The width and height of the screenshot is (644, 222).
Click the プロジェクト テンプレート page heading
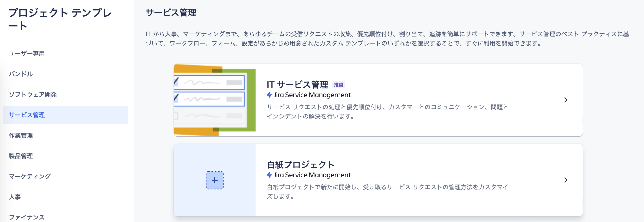pos(60,19)
